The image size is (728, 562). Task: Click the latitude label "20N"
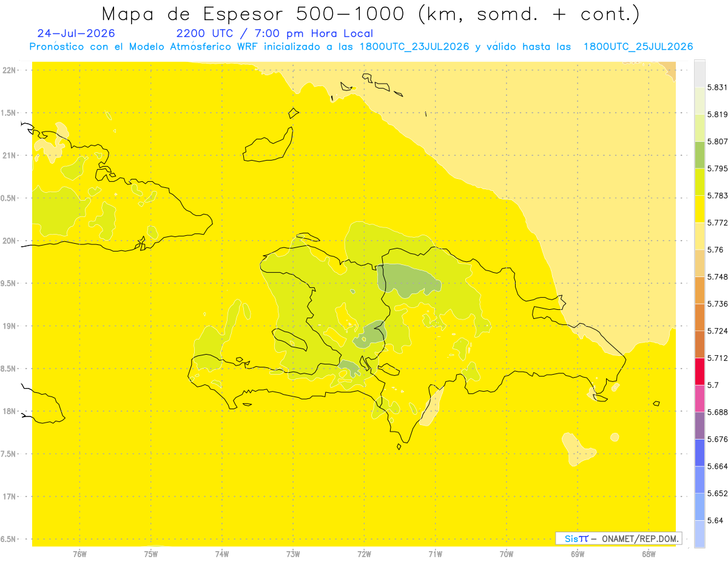[x=9, y=241]
